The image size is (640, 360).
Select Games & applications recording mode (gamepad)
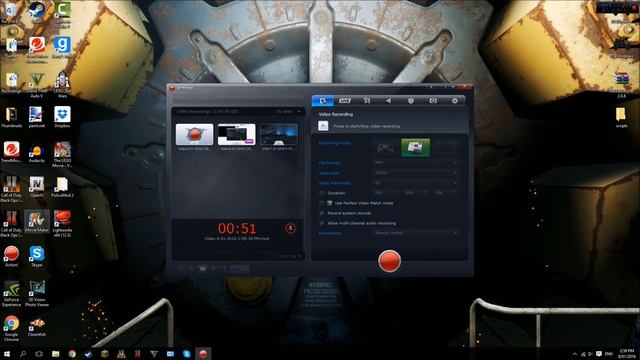tap(385, 148)
